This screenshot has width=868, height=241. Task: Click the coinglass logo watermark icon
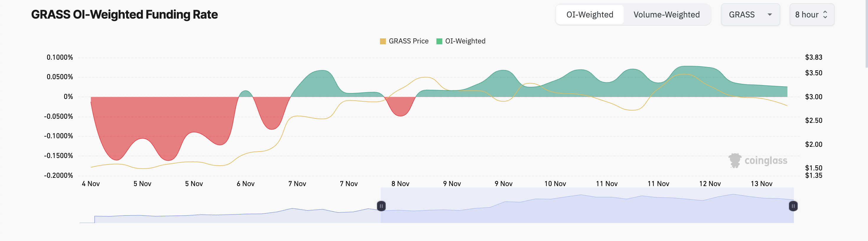coord(735,160)
